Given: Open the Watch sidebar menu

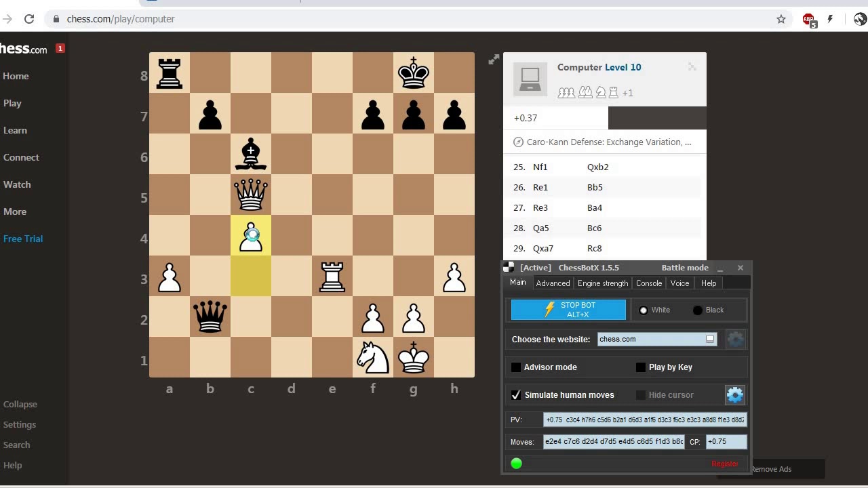Looking at the screenshot, I should coord(17,184).
